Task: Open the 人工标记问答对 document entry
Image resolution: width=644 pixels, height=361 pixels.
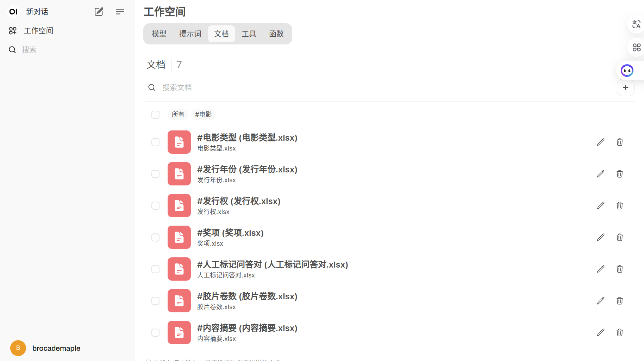Action: coord(272,265)
